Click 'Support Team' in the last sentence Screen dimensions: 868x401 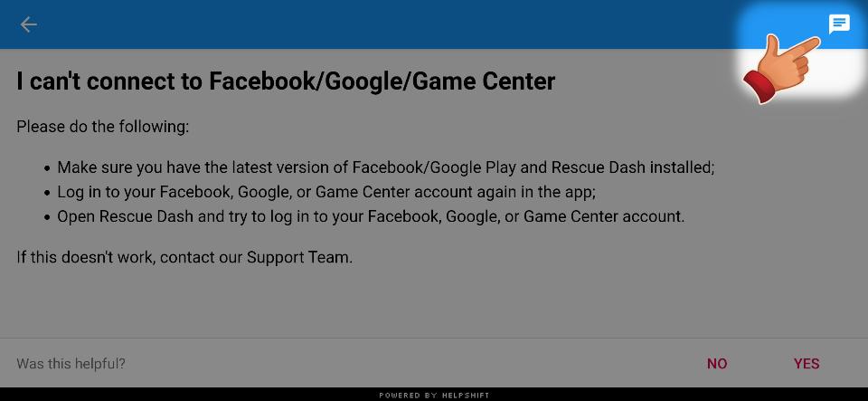click(298, 258)
